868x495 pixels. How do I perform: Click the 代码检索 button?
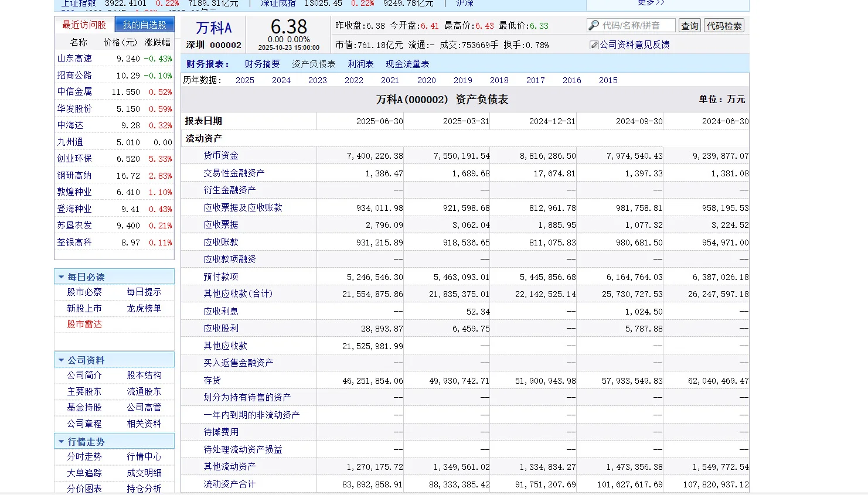(724, 26)
